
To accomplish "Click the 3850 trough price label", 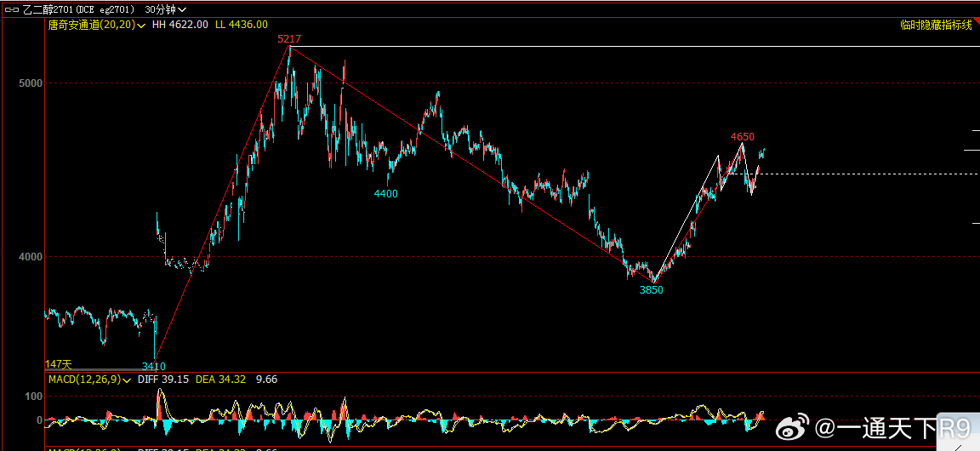I will (651, 290).
